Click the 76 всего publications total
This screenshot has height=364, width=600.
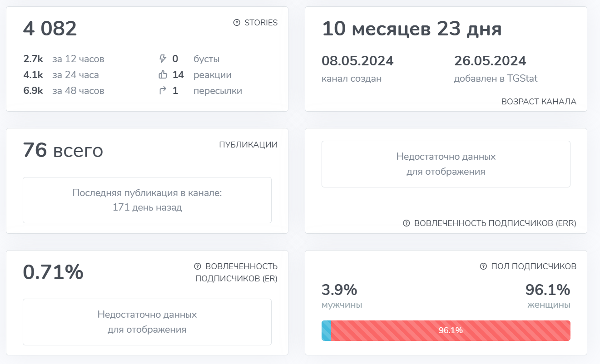point(63,151)
